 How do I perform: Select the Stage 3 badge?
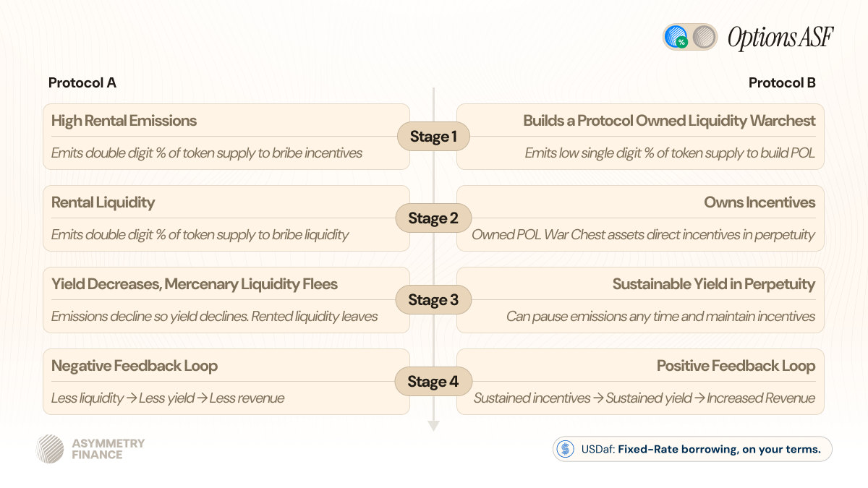pyautogui.click(x=433, y=300)
